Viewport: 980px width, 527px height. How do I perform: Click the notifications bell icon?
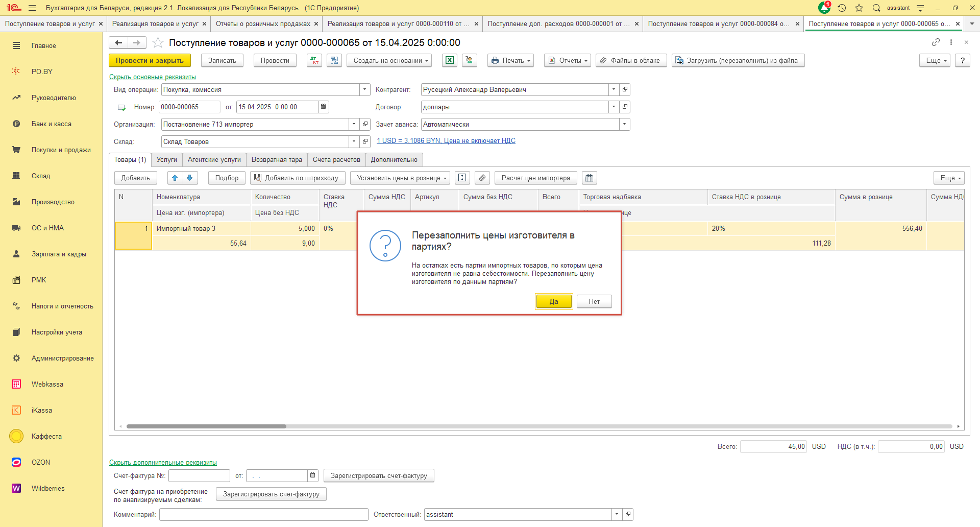point(824,8)
